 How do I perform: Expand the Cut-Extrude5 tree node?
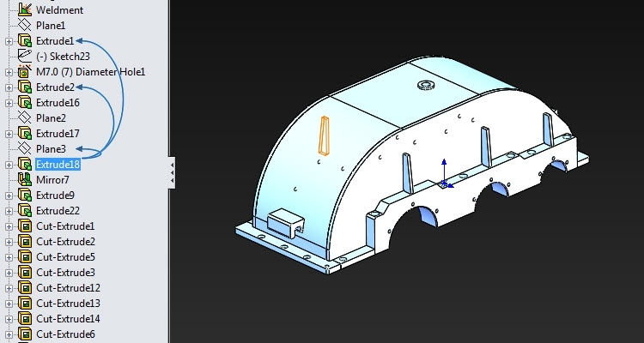click(9, 257)
